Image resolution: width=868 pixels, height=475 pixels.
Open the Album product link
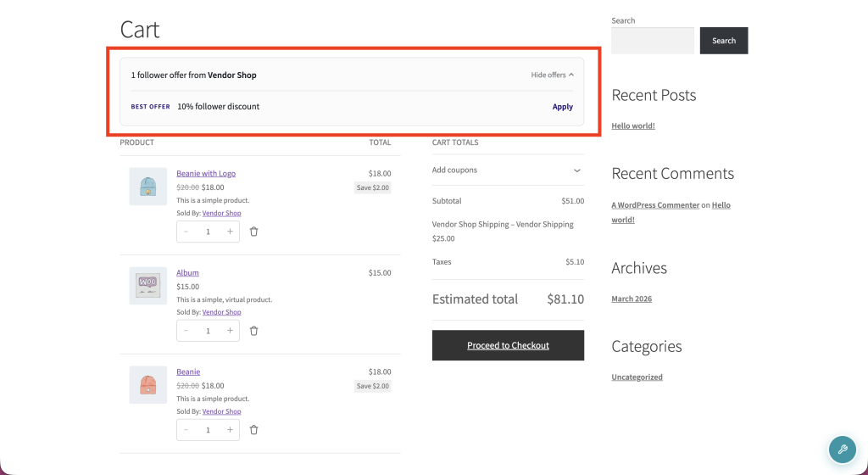tap(187, 272)
